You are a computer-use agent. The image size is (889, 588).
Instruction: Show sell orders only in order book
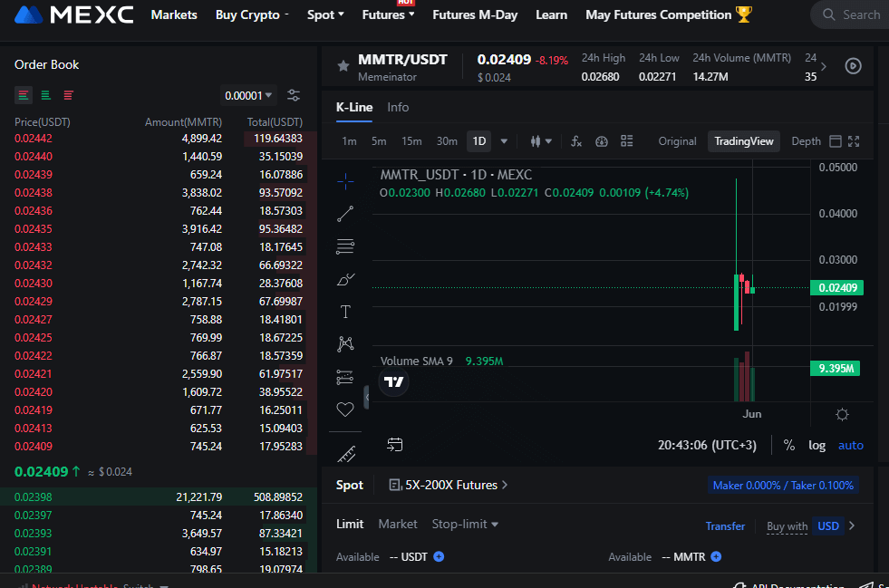click(x=69, y=95)
